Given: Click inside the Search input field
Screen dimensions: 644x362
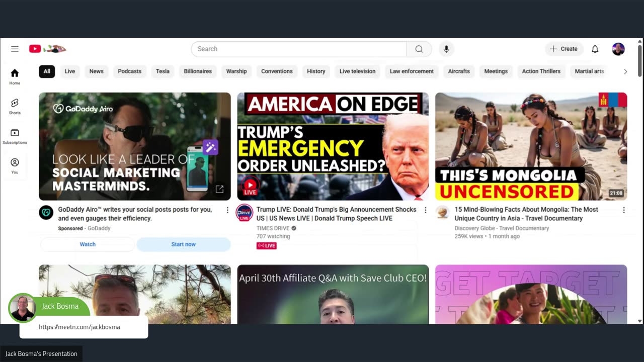Looking at the screenshot, I should pyautogui.click(x=299, y=49).
